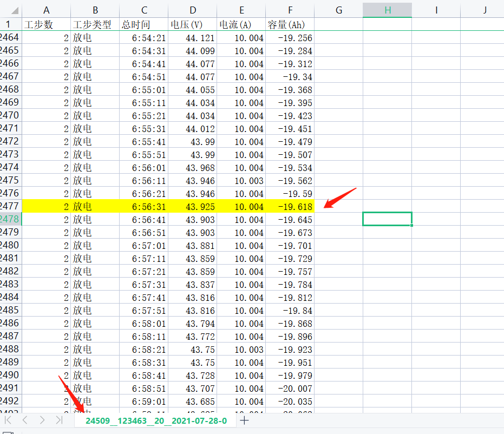Viewport: 504px width, 434px height.
Task: Add a new sheet with plus icon
Action: coord(245,420)
